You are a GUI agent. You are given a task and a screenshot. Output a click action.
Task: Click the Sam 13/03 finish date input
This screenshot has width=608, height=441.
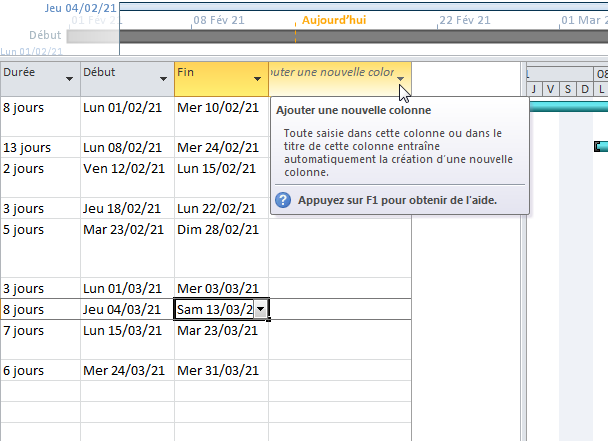click(213, 310)
